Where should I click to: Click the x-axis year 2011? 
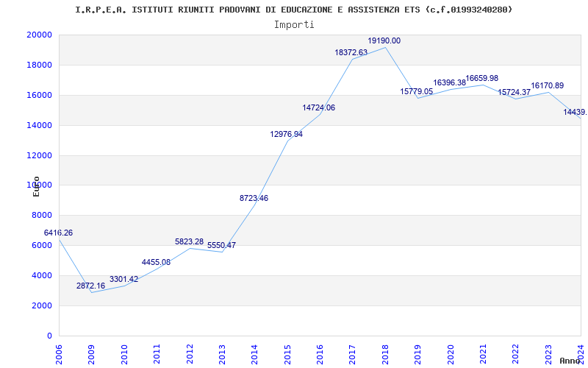point(157,354)
